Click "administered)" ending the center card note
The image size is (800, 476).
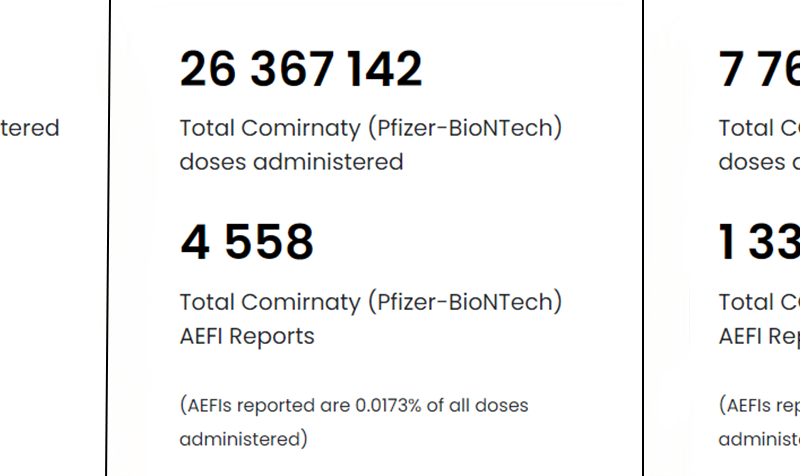click(x=243, y=439)
